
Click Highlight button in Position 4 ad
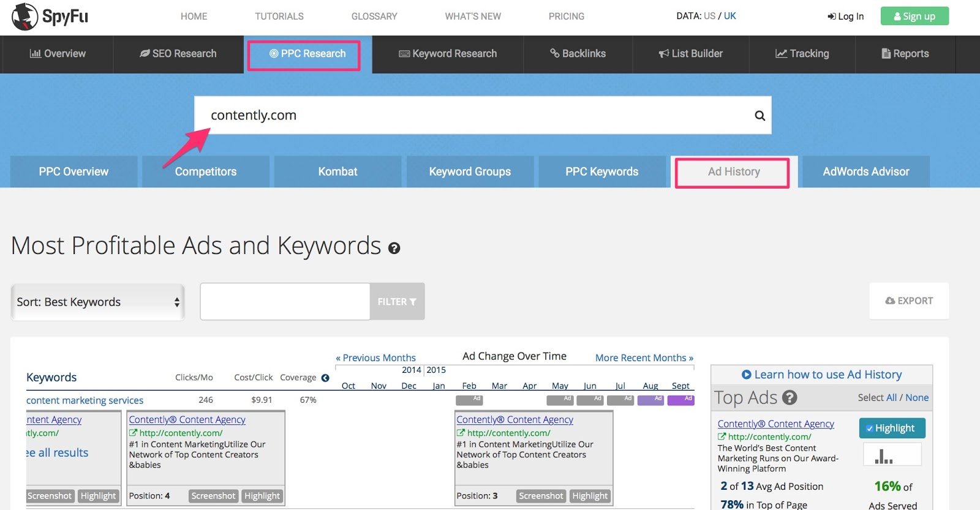pyautogui.click(x=262, y=496)
